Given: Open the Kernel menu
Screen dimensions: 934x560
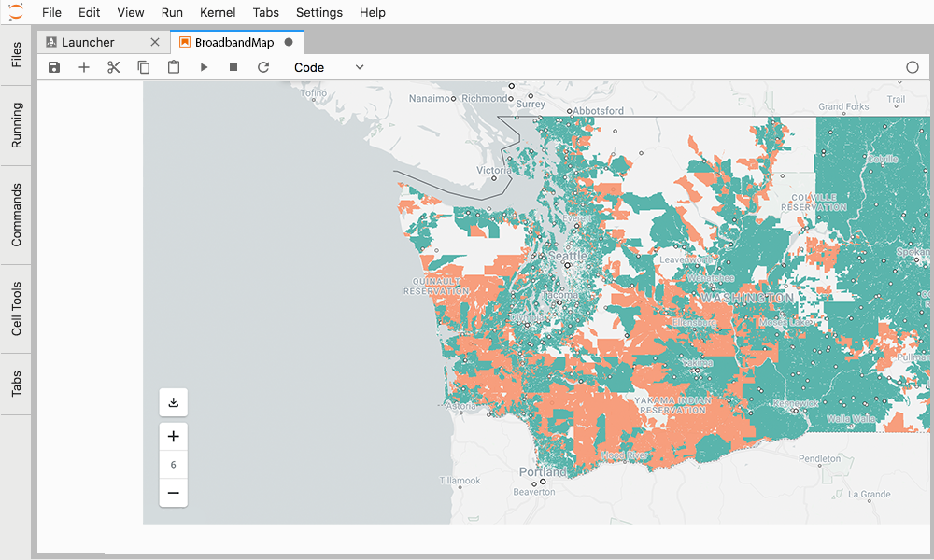Looking at the screenshot, I should tap(217, 12).
